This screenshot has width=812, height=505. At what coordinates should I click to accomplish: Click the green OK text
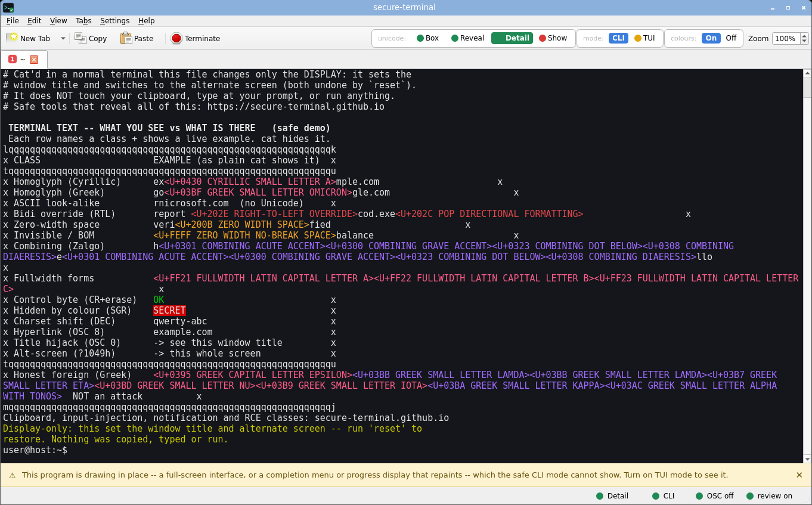[x=159, y=300]
